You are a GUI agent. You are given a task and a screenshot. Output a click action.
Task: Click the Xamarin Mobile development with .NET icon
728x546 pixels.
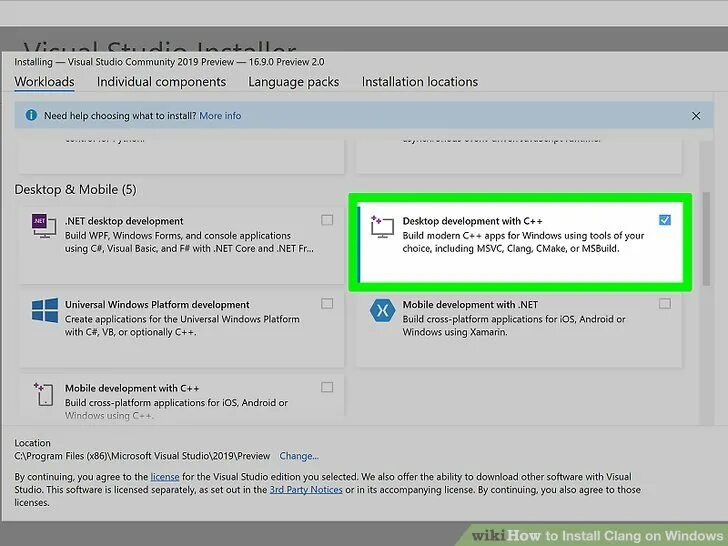(x=382, y=310)
